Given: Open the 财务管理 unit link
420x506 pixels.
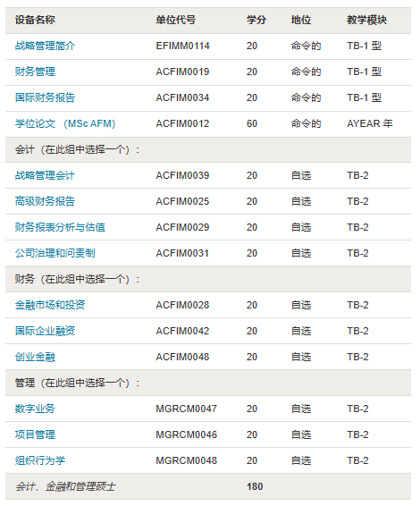Looking at the screenshot, I should point(35,72).
